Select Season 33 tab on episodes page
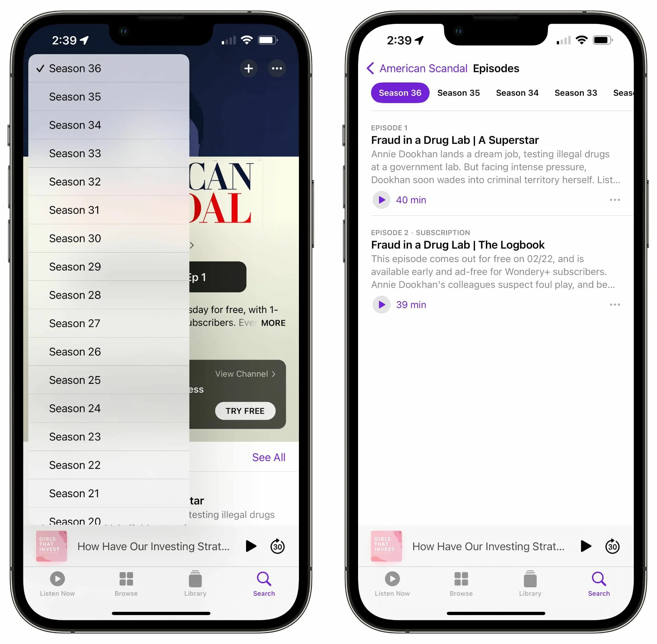The width and height of the screenshot is (657, 644). pyautogui.click(x=575, y=93)
